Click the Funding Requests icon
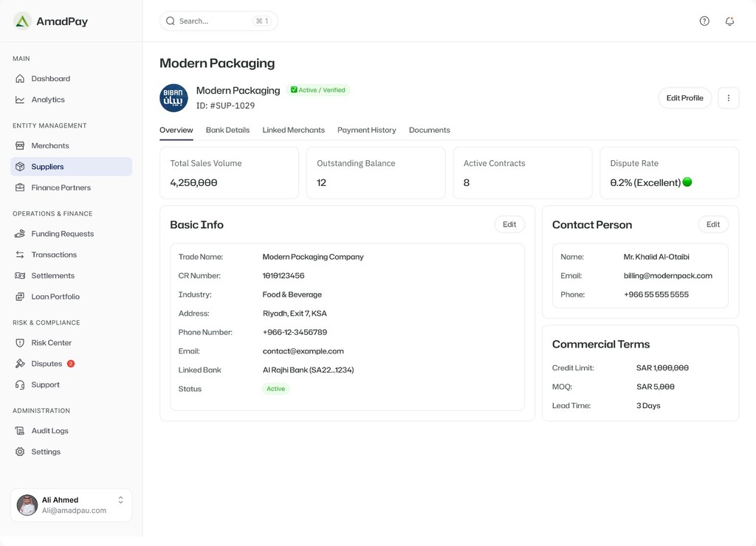The height and width of the screenshot is (546, 756). (20, 234)
